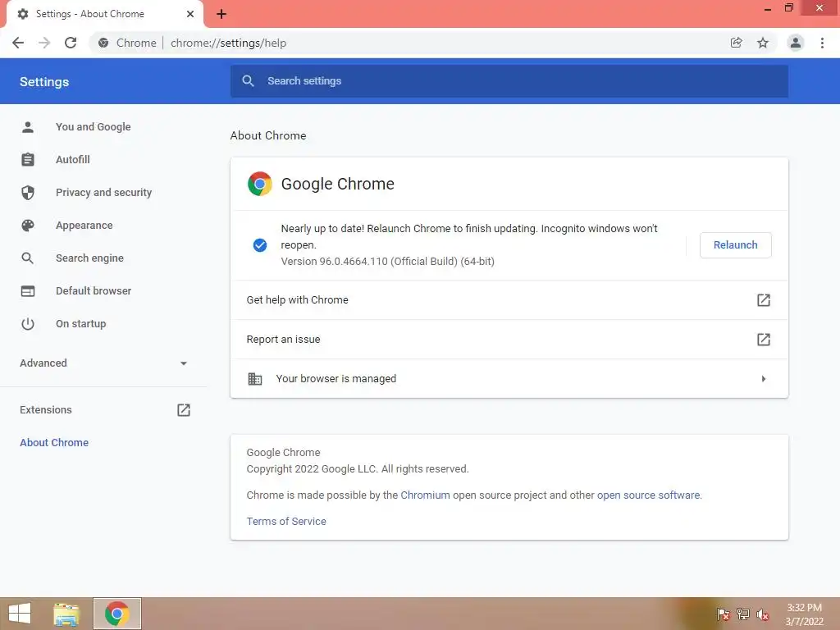840x630 pixels.
Task: Open a new tab with plus button
Action: pyautogui.click(x=221, y=14)
